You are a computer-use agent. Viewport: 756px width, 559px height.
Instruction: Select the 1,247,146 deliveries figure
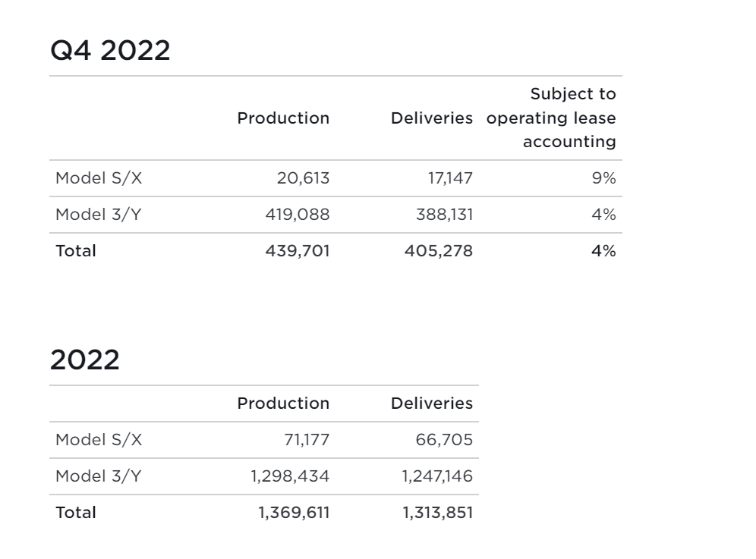coord(437,476)
